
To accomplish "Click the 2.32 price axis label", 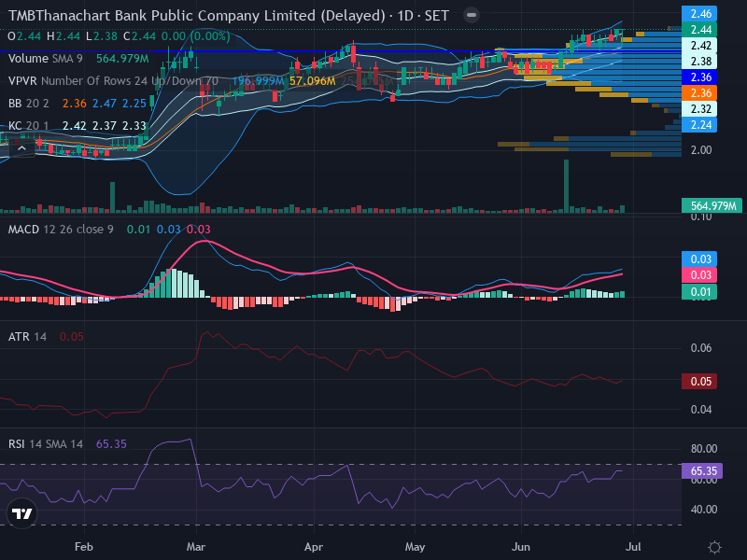I will (699, 109).
